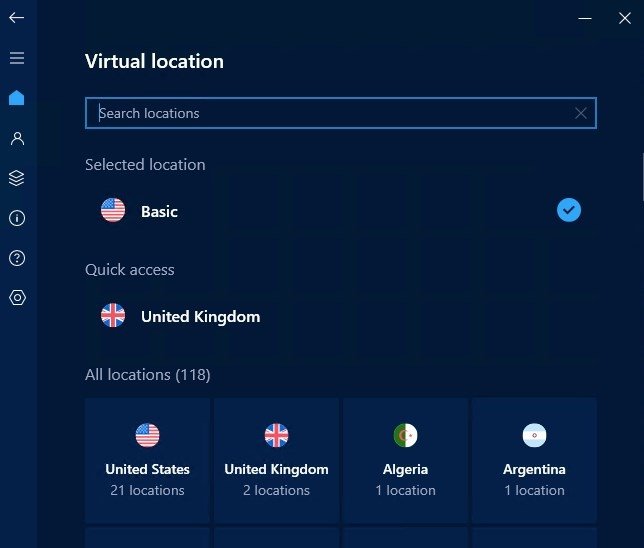Click the UK flag in All locations grid
Image resolution: width=644 pixels, height=548 pixels.
point(276,435)
